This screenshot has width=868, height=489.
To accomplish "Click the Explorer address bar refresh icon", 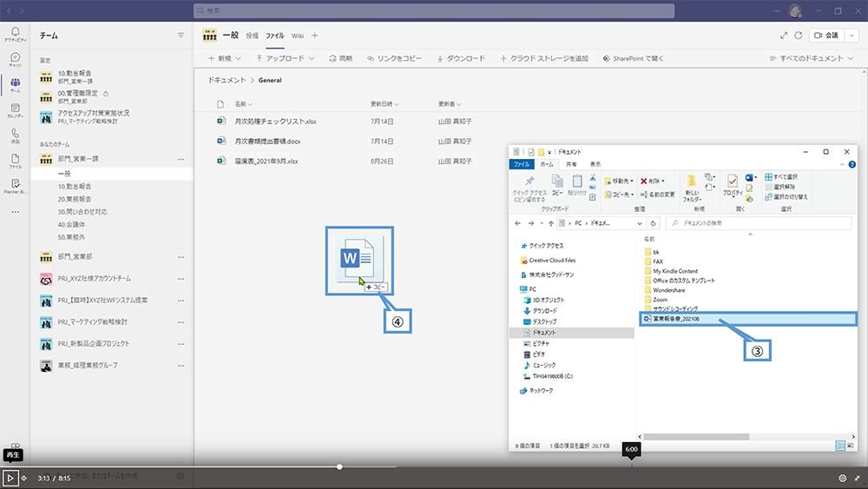I will click(x=654, y=223).
